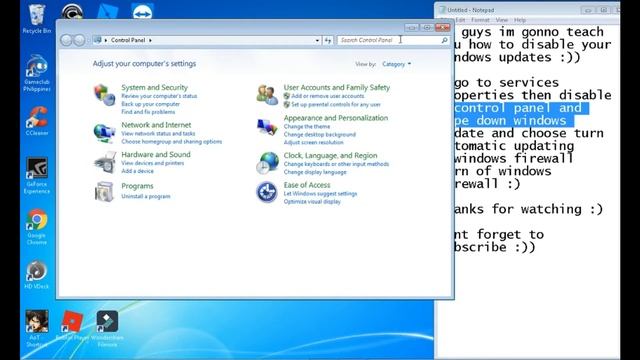Open the Edit menu in Notepad

460,20
